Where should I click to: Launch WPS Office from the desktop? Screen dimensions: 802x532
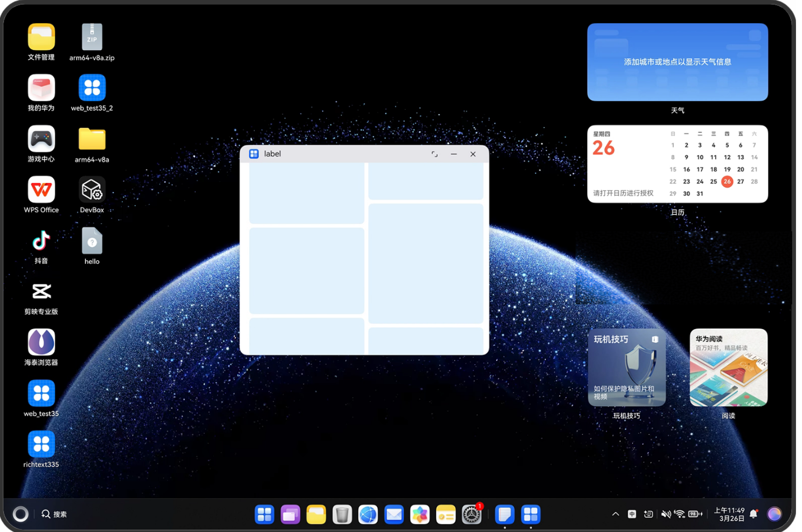point(41,189)
